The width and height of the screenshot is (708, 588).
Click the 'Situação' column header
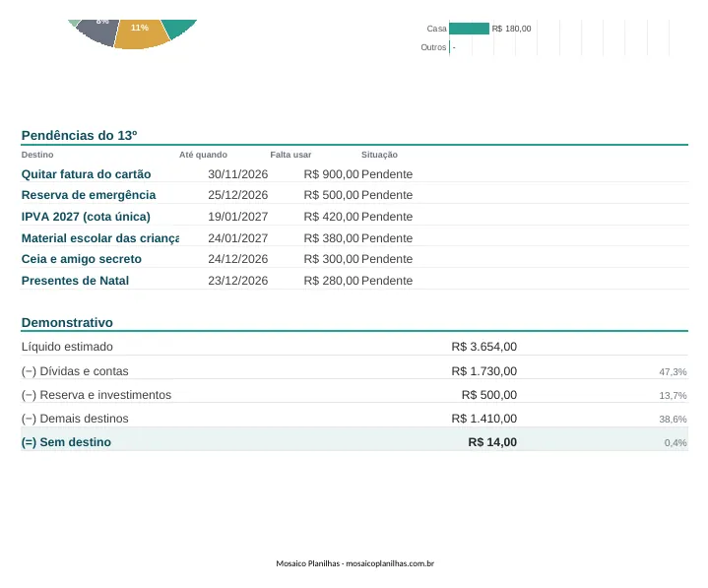tap(379, 155)
